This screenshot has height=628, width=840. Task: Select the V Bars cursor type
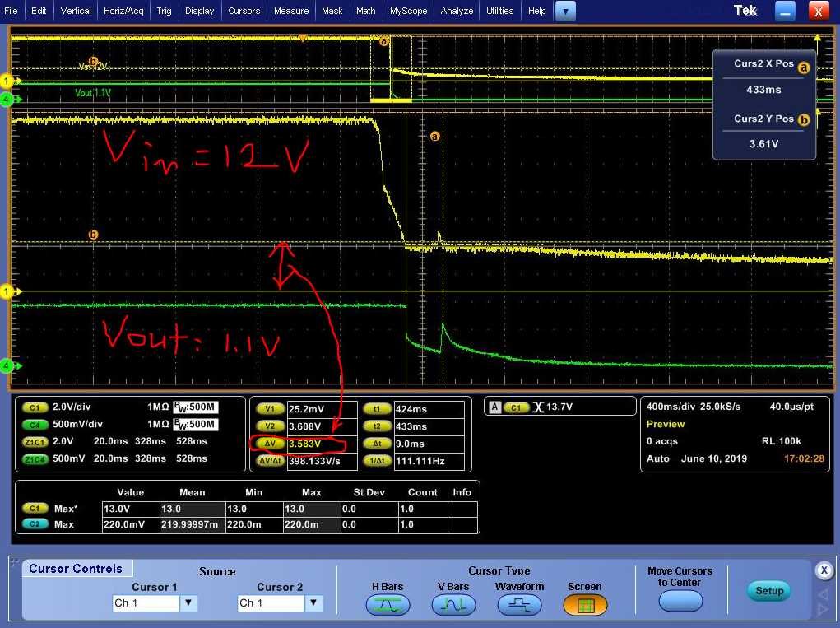pos(453,605)
